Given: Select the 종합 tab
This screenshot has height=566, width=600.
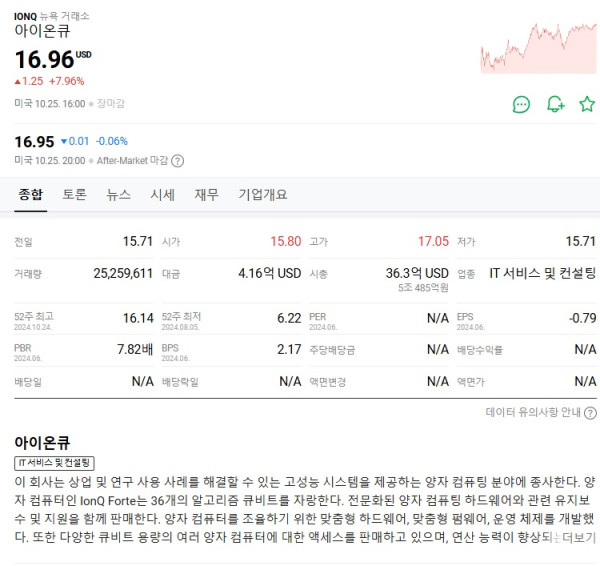Looking at the screenshot, I should point(31,195).
